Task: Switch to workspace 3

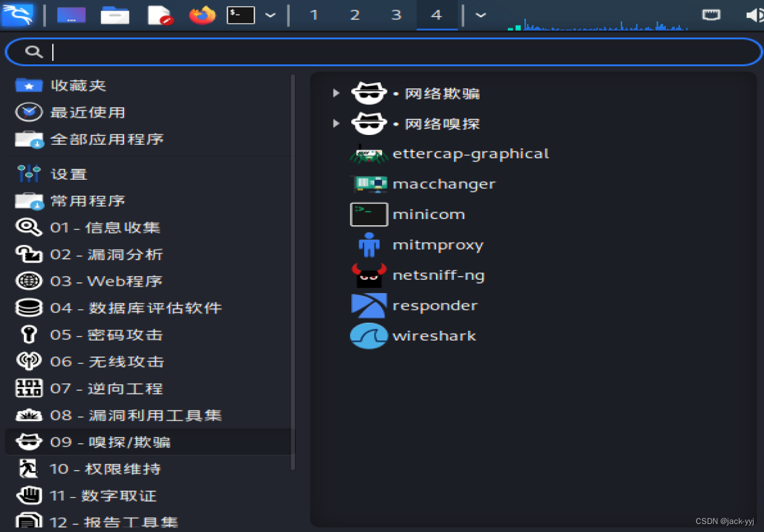Action: [x=396, y=15]
